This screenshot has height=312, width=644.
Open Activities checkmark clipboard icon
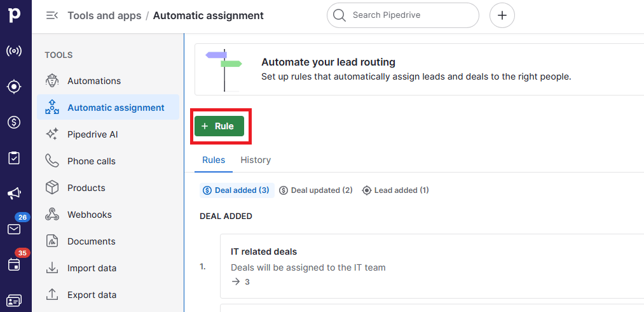15,158
